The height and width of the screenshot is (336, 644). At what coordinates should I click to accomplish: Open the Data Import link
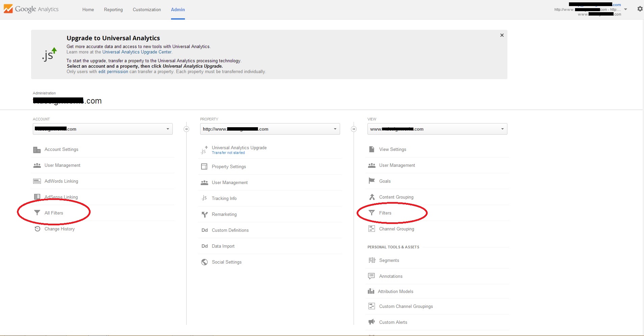(223, 246)
